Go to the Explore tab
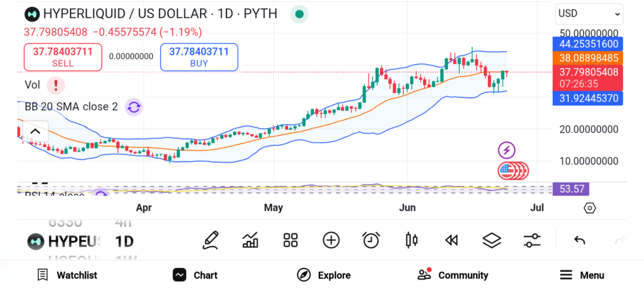 [324, 275]
